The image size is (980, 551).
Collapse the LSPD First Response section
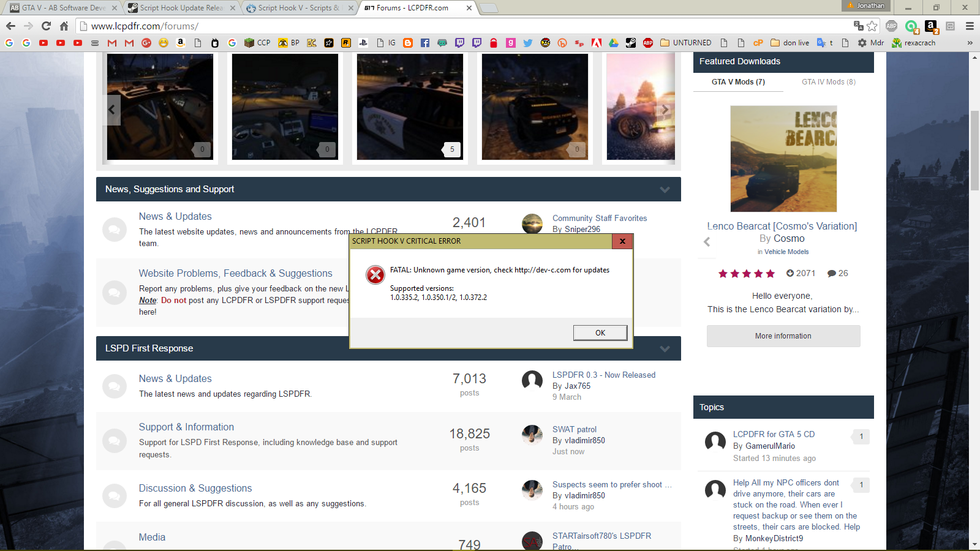(x=665, y=348)
